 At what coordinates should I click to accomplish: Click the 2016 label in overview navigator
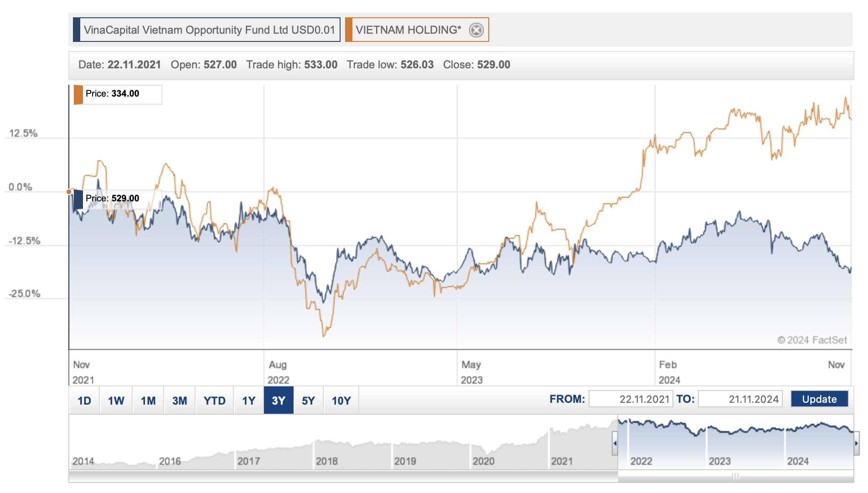click(170, 461)
